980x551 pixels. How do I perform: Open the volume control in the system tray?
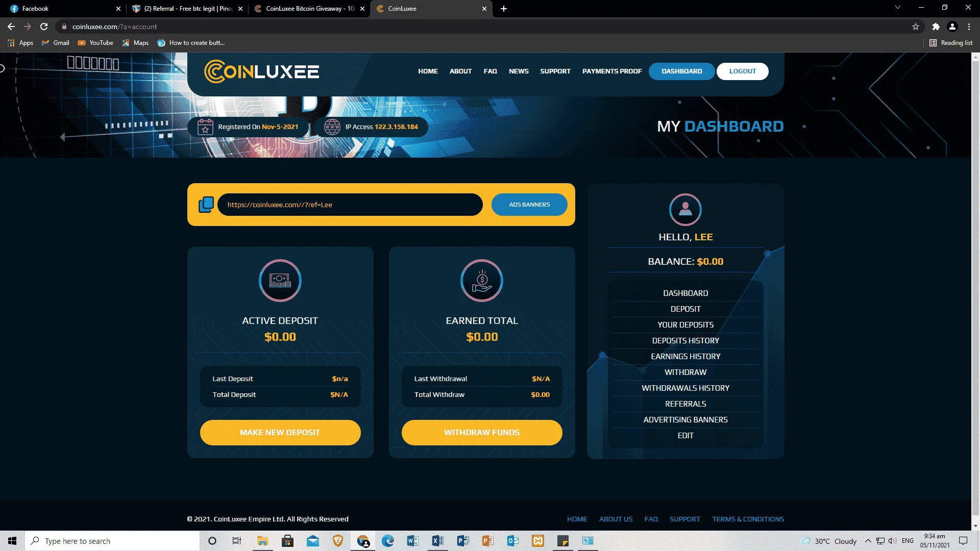pyautogui.click(x=893, y=541)
